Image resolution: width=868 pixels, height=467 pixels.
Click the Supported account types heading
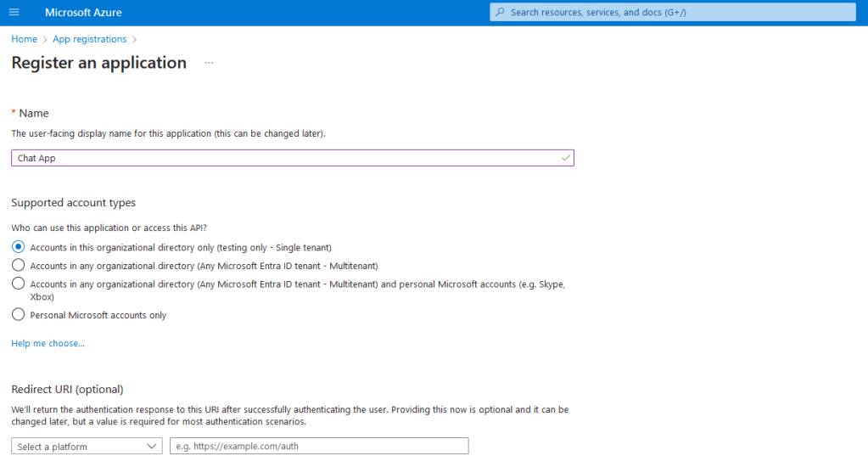(x=73, y=203)
